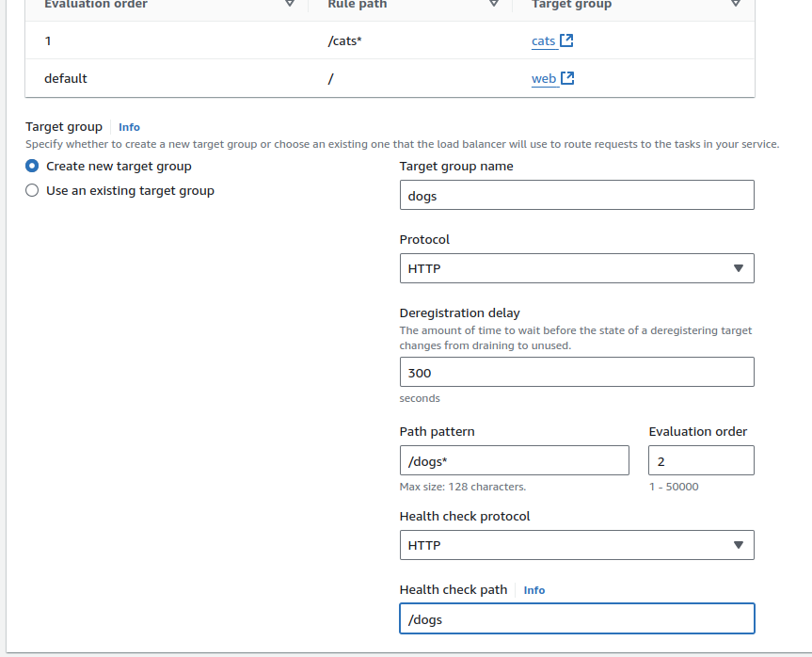Open the cats target group link
Screen dimensions: 812x657
tap(543, 41)
